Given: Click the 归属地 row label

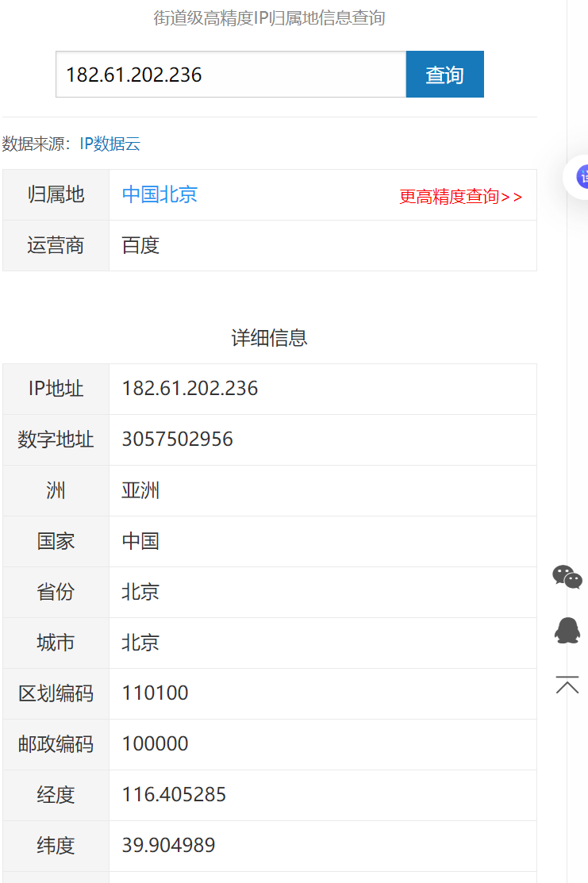Looking at the screenshot, I should click(x=56, y=195).
